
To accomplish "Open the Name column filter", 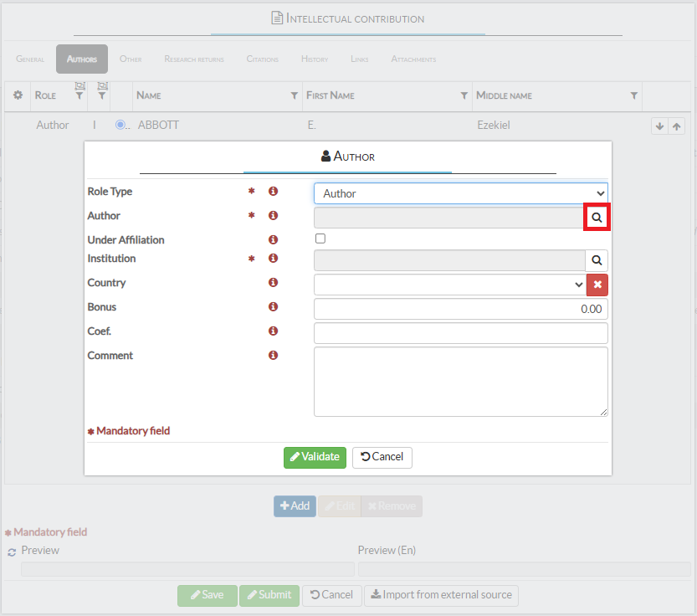I will pos(294,96).
